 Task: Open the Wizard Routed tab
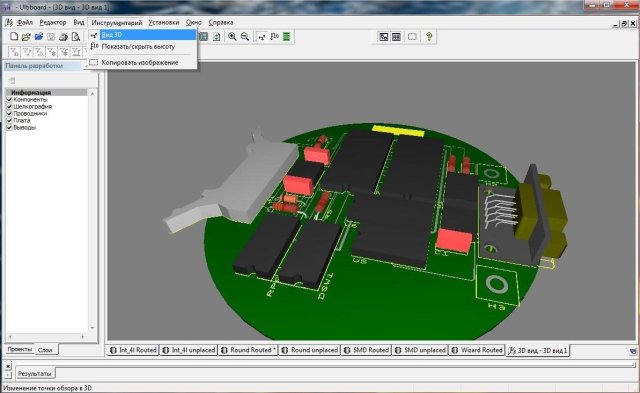(478, 350)
